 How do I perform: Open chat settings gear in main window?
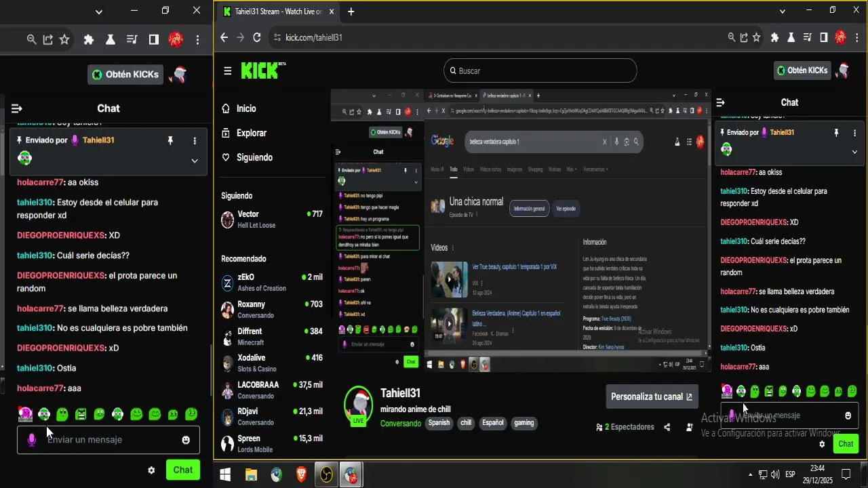pos(822,444)
